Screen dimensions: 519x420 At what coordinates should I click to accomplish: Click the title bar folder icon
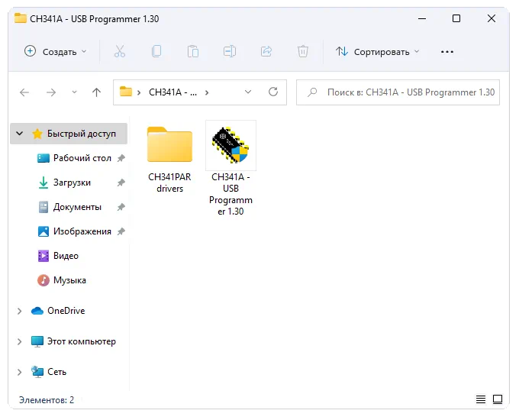click(x=20, y=18)
